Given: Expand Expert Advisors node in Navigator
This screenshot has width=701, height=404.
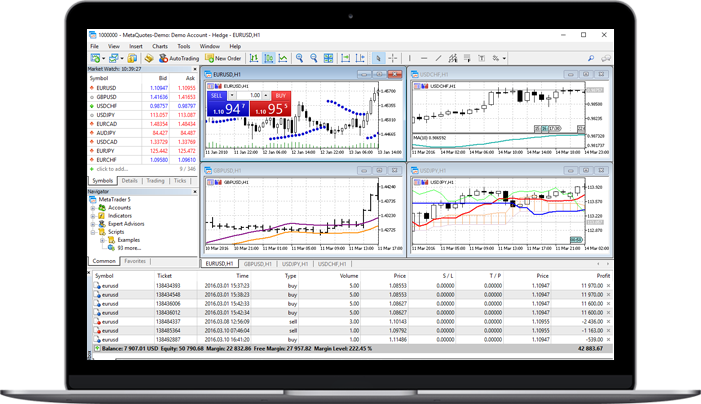Looking at the screenshot, I should coord(93,224).
